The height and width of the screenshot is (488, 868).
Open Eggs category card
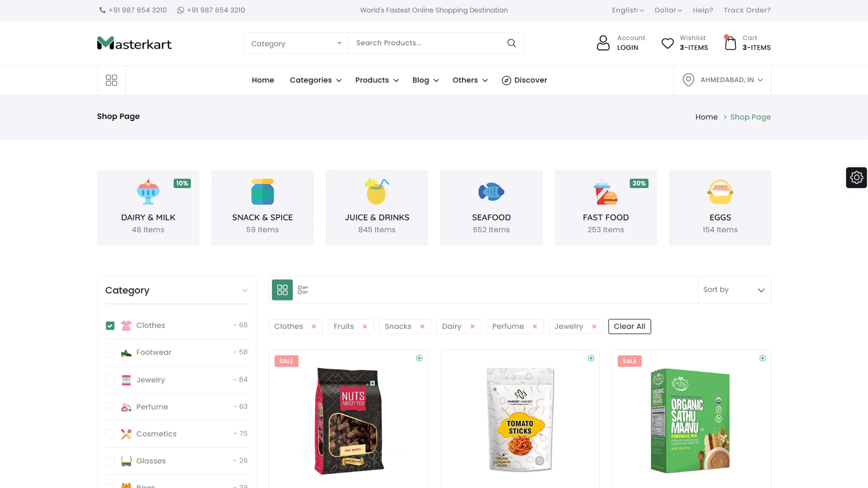[720, 208]
